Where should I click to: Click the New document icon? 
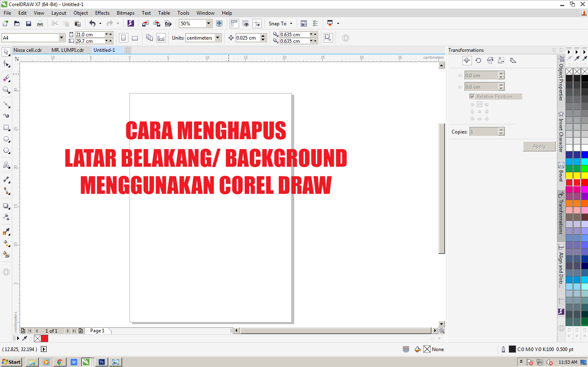click(6, 24)
